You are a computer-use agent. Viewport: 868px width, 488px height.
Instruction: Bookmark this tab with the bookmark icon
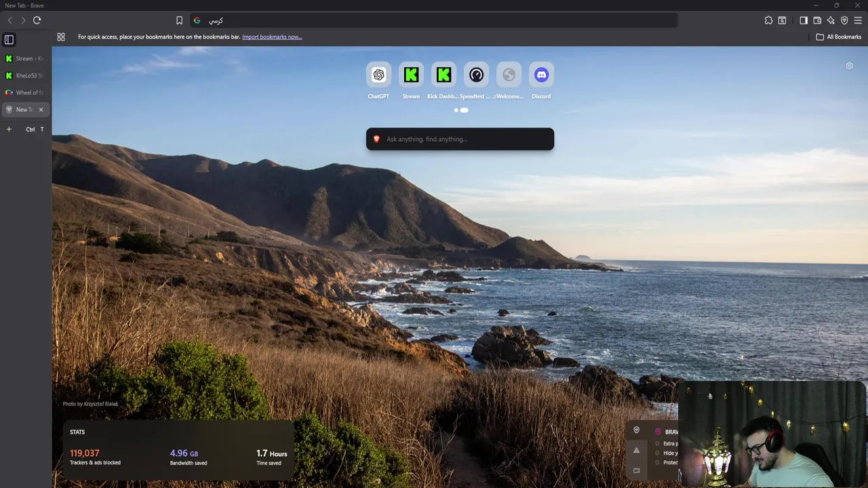point(179,20)
